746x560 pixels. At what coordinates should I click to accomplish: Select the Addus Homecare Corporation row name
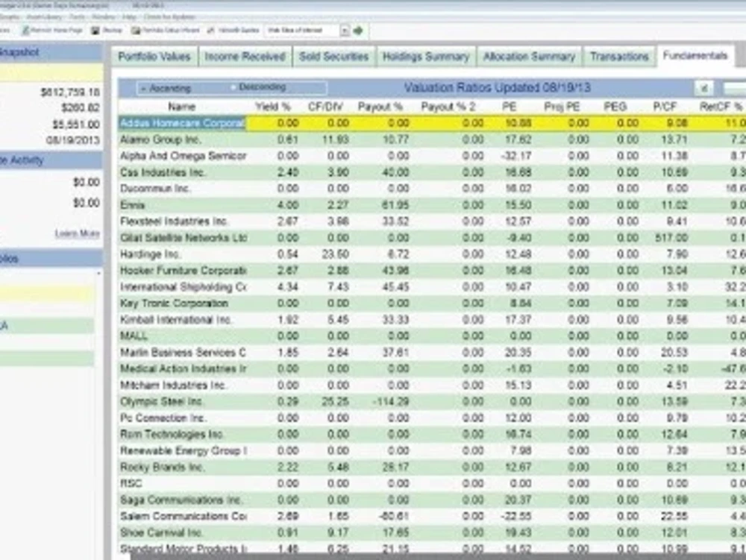coord(182,123)
